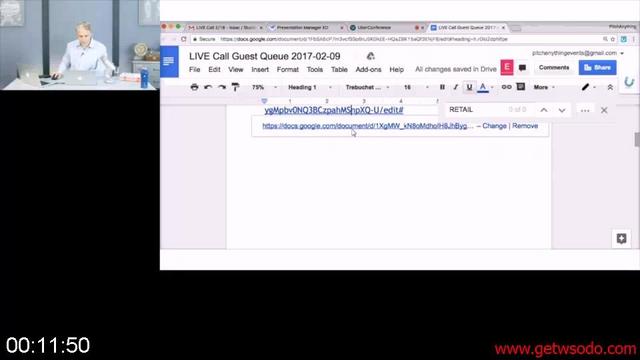The width and height of the screenshot is (640, 360).
Task: Open the Trebuchet font dropdown
Action: point(367,87)
